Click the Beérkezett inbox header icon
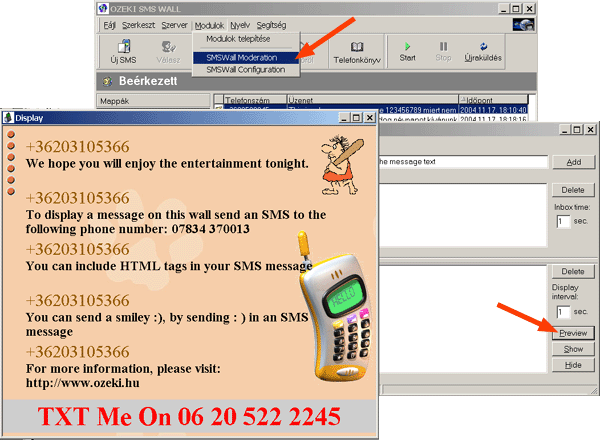Image resolution: width=600 pixels, height=440 pixels. [107, 81]
